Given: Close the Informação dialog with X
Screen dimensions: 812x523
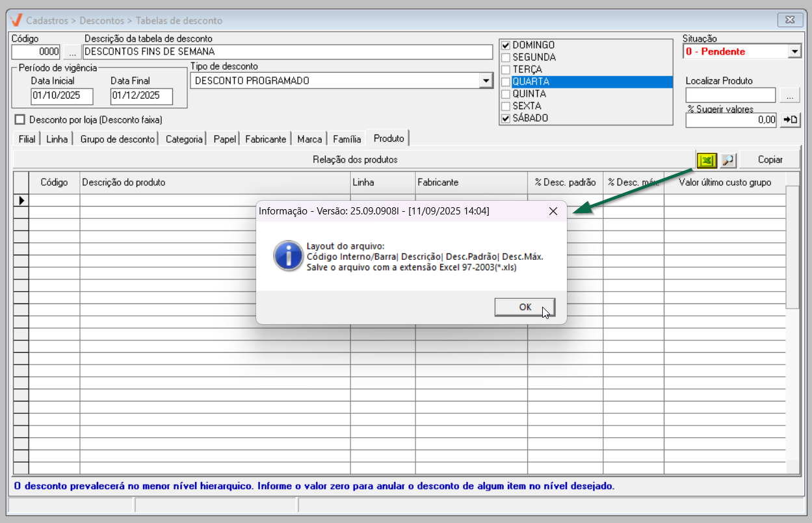Looking at the screenshot, I should click(x=553, y=211).
